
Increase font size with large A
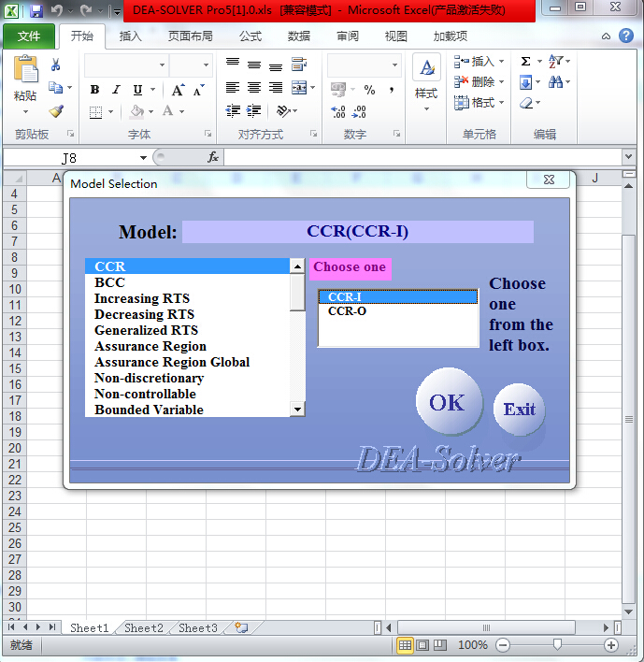(x=178, y=90)
